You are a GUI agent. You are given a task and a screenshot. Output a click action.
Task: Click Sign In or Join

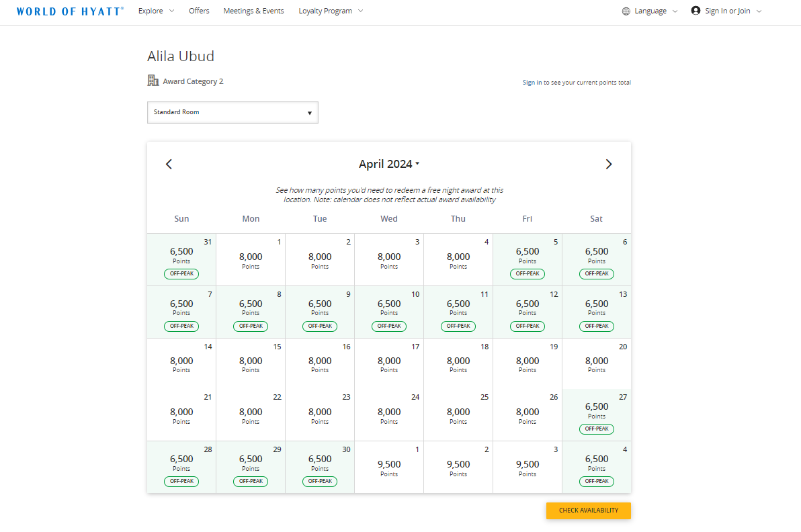click(x=727, y=11)
